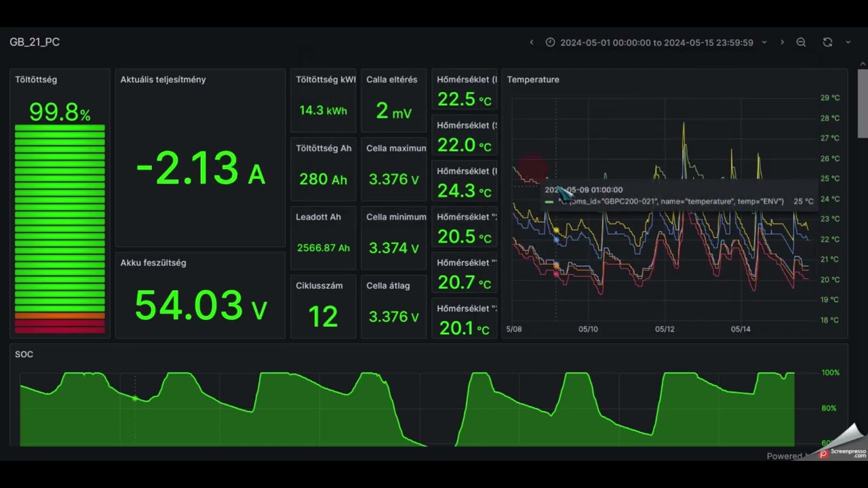Open the Ciklusszám panel title
Image resolution: width=868 pixels, height=488 pixels.
319,285
